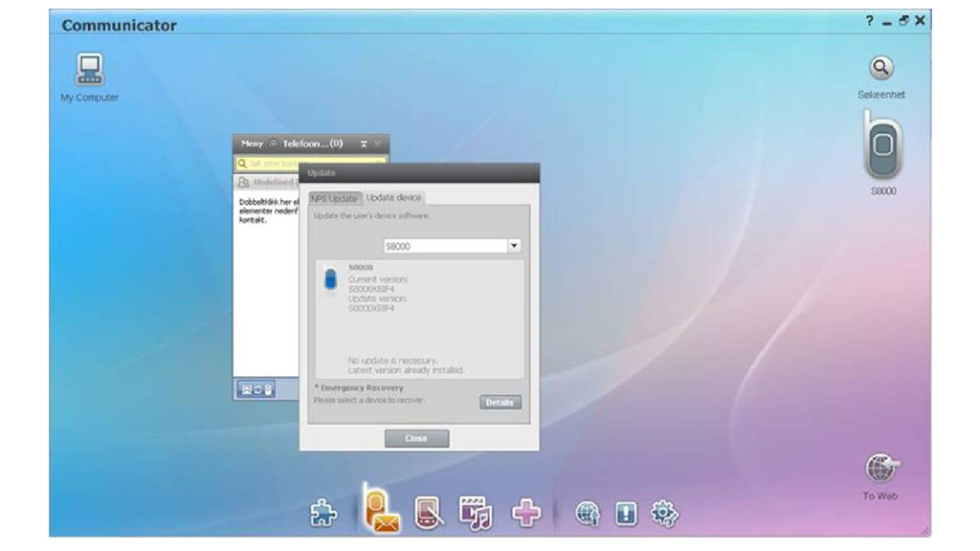Click the bold S8000 device name in the Update dialog

(x=361, y=268)
